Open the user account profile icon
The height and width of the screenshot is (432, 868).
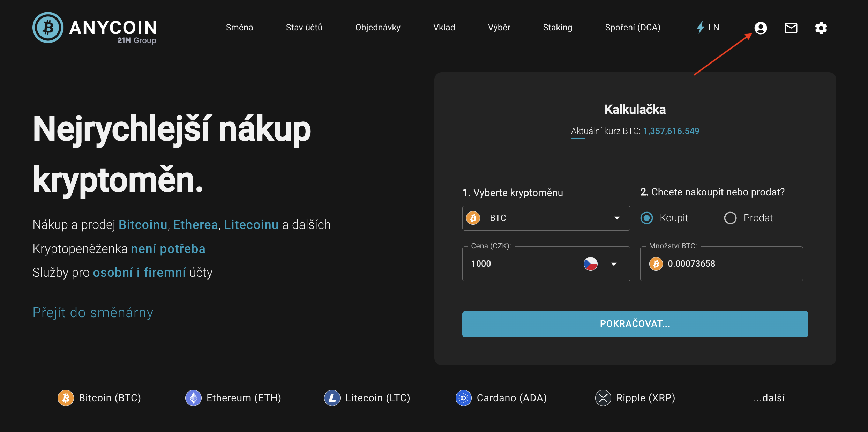pos(761,28)
